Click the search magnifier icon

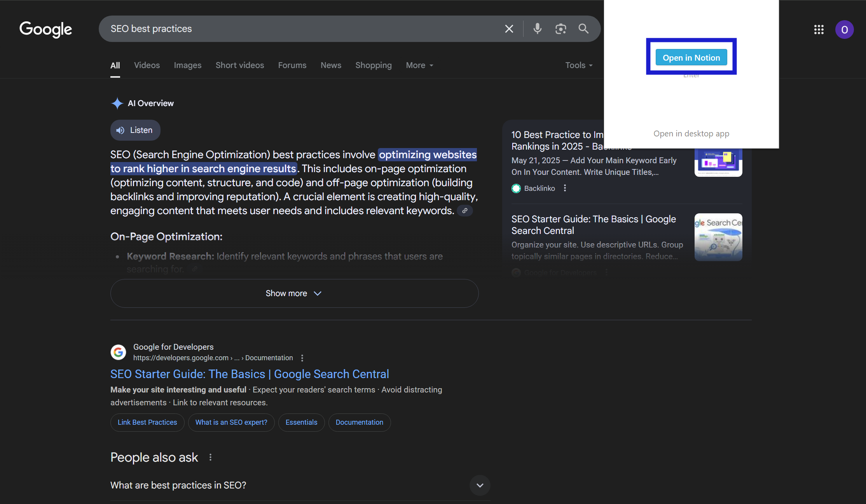coord(583,28)
